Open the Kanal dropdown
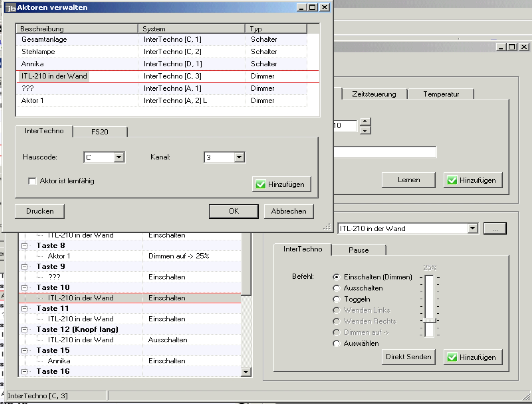This screenshot has width=532, height=404. click(x=239, y=157)
